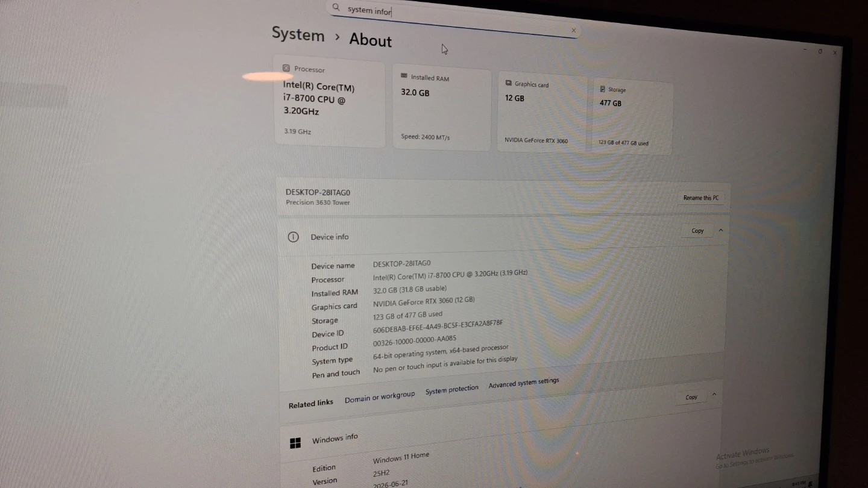Click the processor value in Device info

450,275
